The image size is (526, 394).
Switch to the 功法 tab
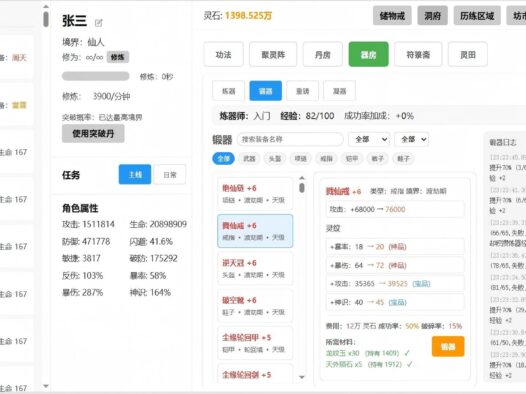[223, 54]
